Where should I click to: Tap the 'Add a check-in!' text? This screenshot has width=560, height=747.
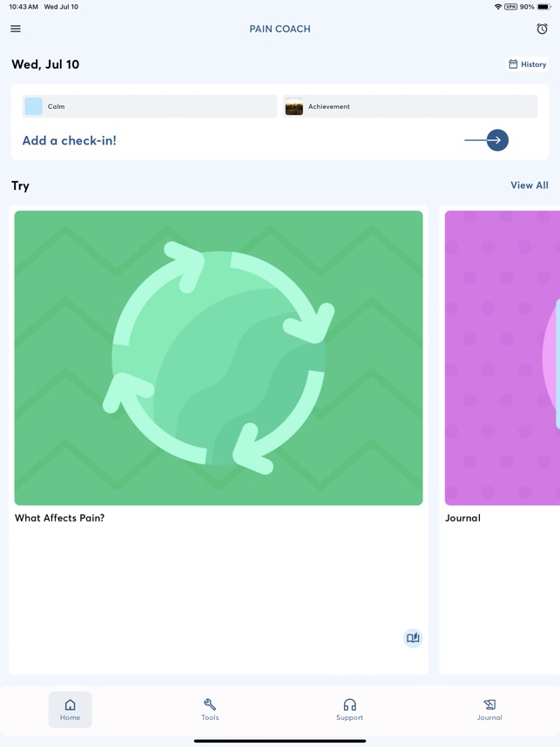coord(70,140)
